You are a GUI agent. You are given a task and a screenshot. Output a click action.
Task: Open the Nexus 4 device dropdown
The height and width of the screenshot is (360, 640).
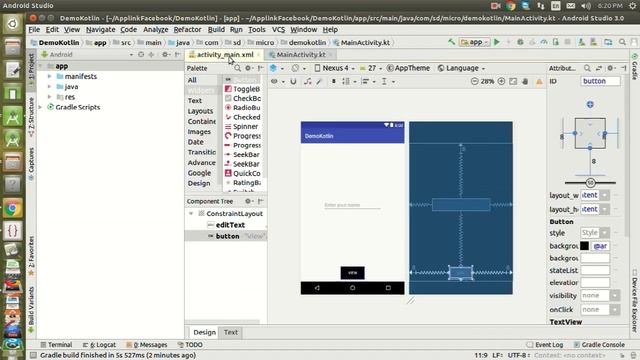click(334, 68)
